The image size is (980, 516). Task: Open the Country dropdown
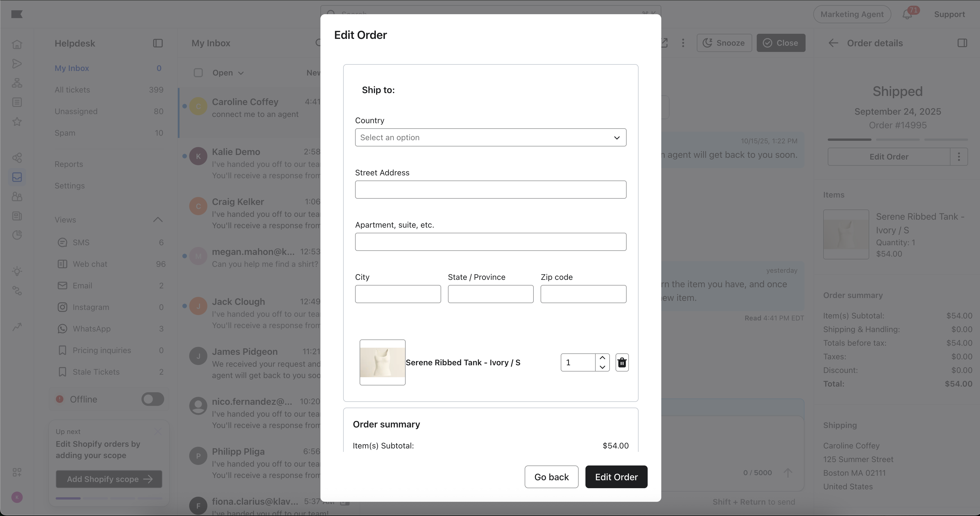click(490, 137)
